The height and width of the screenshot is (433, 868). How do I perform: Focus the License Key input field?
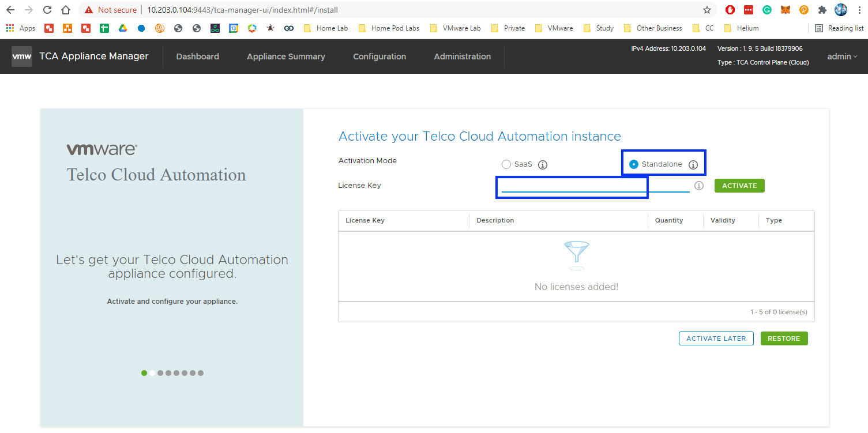(x=595, y=186)
